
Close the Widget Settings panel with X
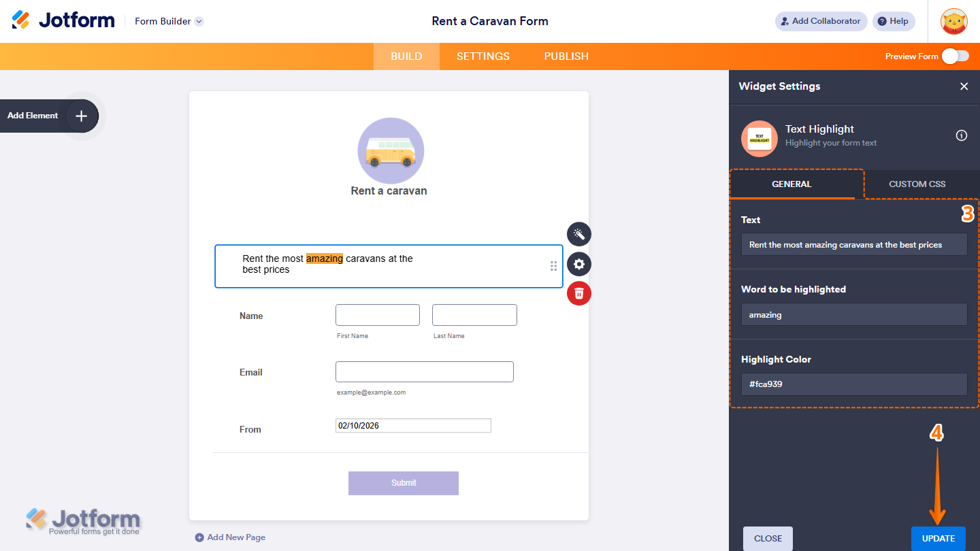964,86
